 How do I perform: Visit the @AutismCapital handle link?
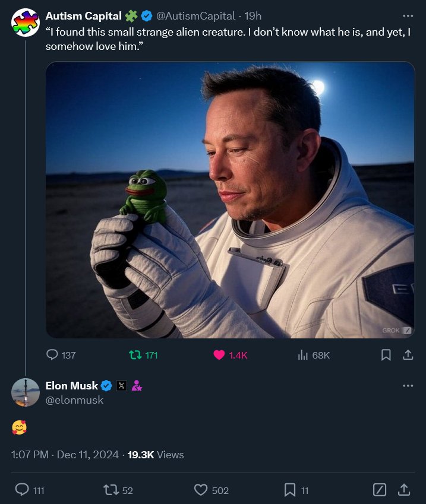[195, 16]
